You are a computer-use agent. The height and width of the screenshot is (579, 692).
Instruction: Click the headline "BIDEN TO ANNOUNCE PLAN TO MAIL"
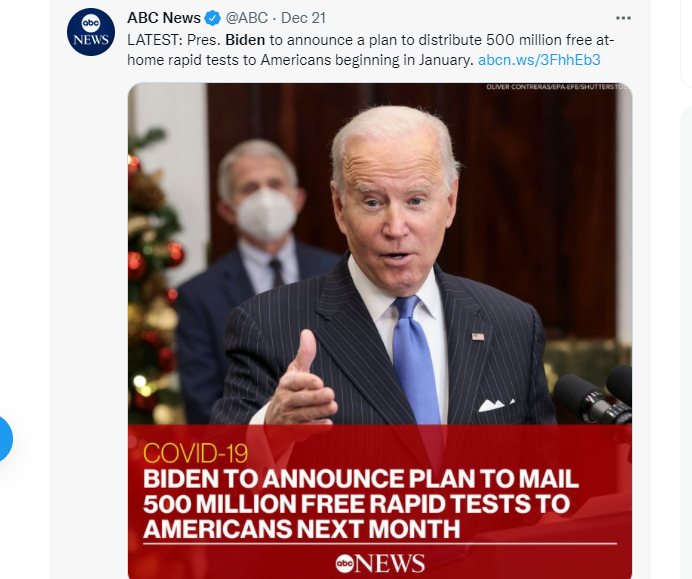[361, 479]
